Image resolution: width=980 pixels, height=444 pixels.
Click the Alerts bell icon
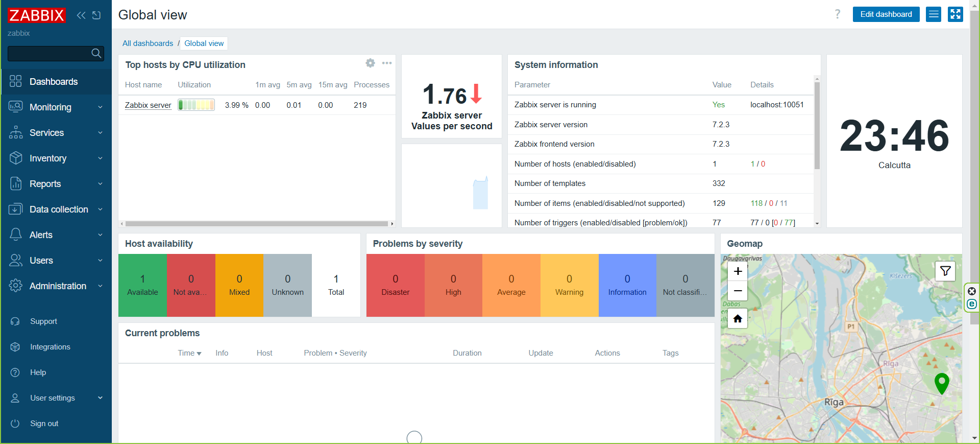tap(16, 235)
